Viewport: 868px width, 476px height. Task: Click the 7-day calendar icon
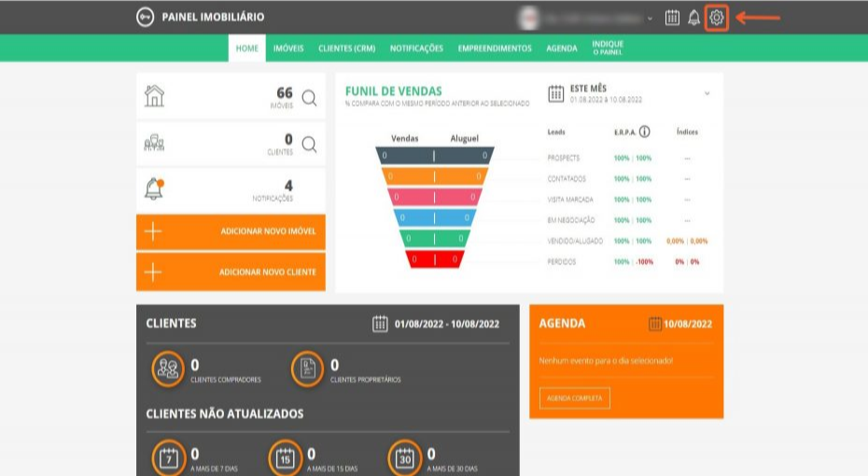[x=168, y=457]
